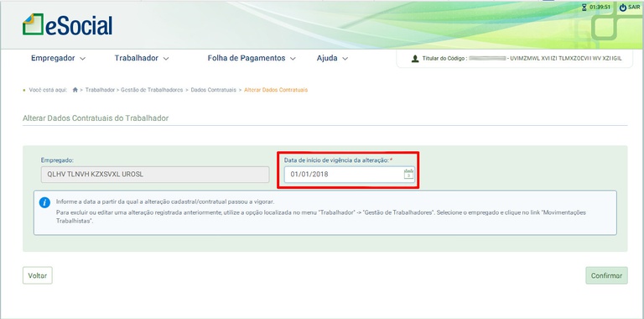Click the Você está aqui text
644x319 pixels.
pyautogui.click(x=48, y=90)
